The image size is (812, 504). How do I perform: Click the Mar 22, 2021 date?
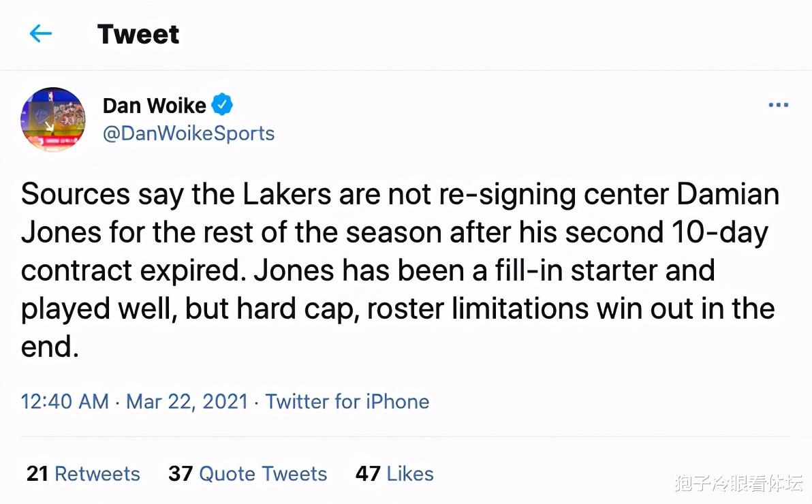[x=187, y=401]
